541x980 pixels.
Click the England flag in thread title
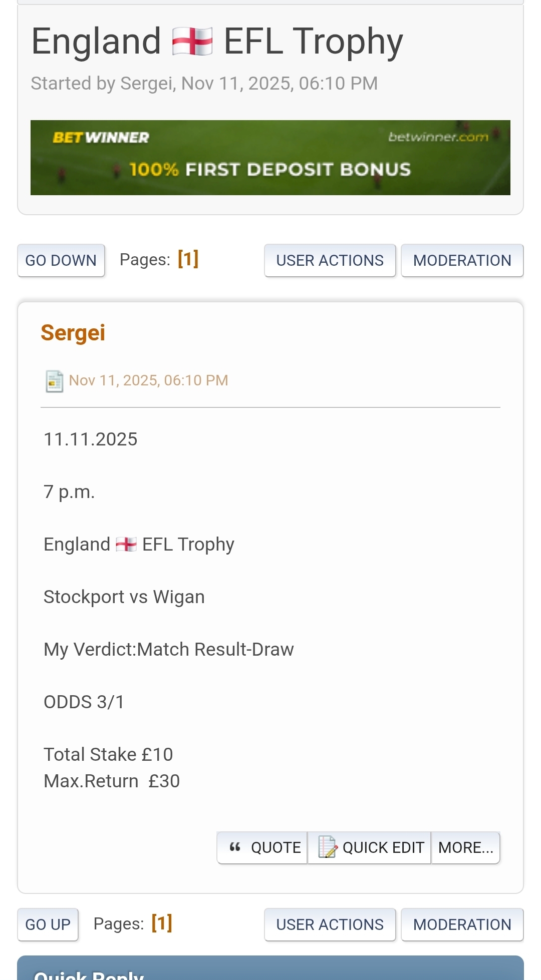point(192,41)
